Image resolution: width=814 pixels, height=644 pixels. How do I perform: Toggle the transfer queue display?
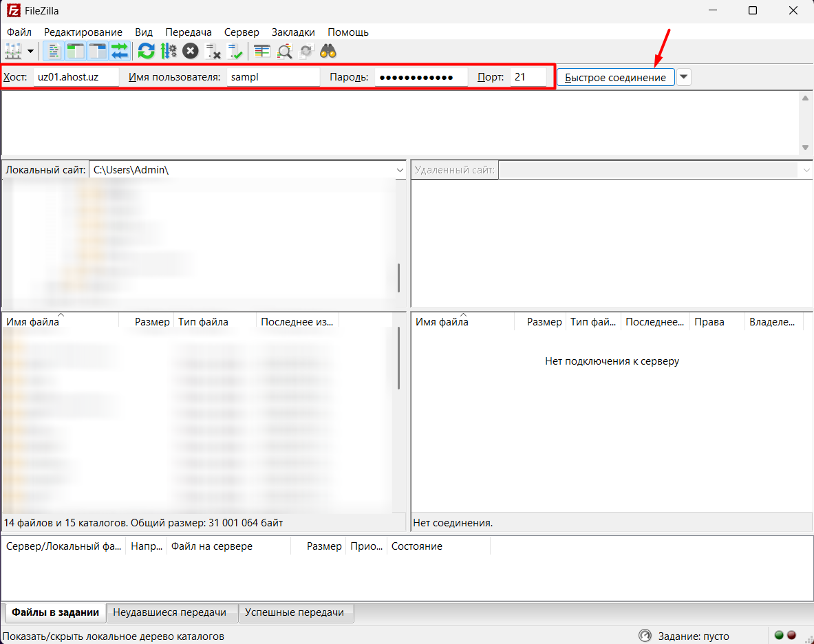(x=120, y=52)
